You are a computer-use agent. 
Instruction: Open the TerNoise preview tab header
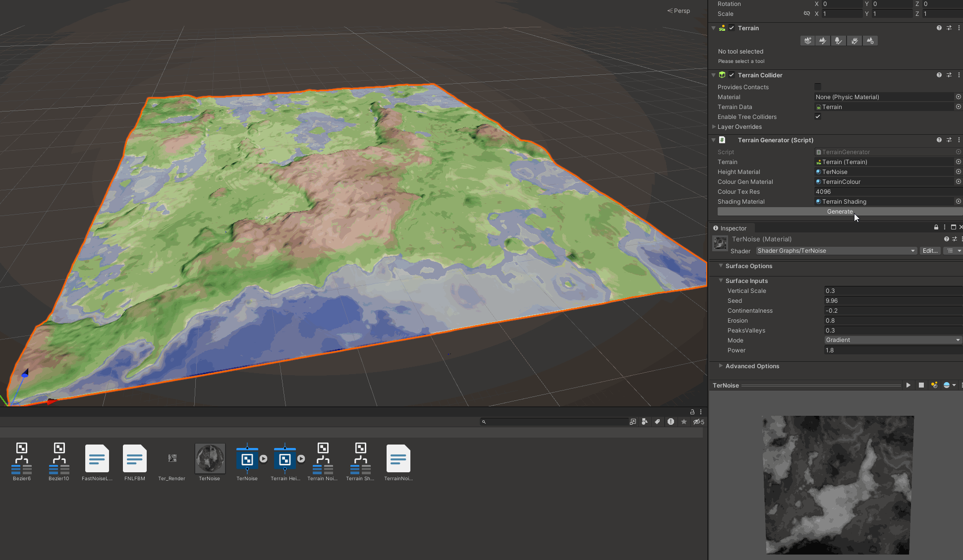coord(725,385)
